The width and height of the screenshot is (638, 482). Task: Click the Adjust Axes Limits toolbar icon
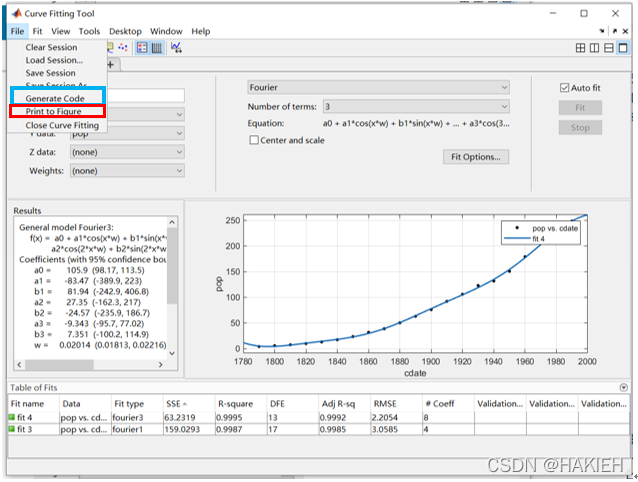(176, 48)
